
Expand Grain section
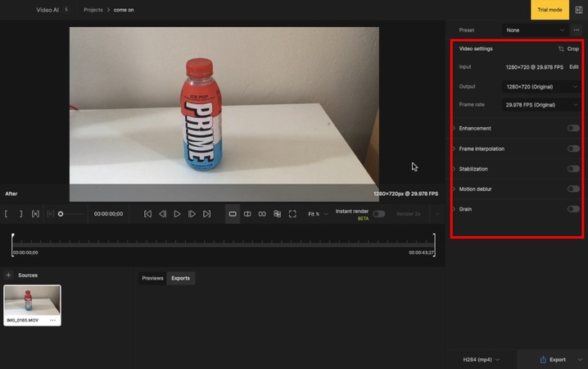point(454,209)
